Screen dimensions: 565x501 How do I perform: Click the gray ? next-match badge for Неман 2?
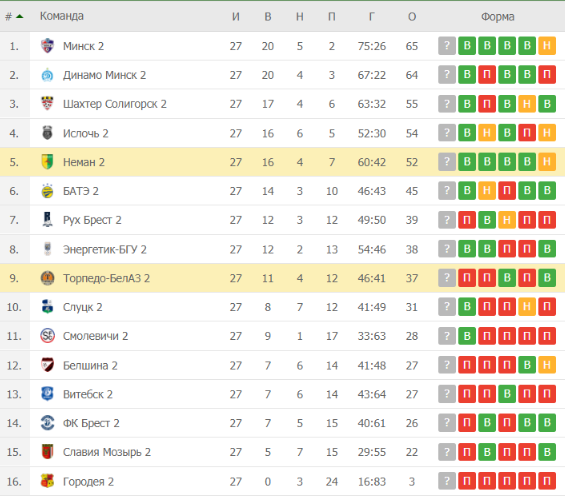(447, 161)
